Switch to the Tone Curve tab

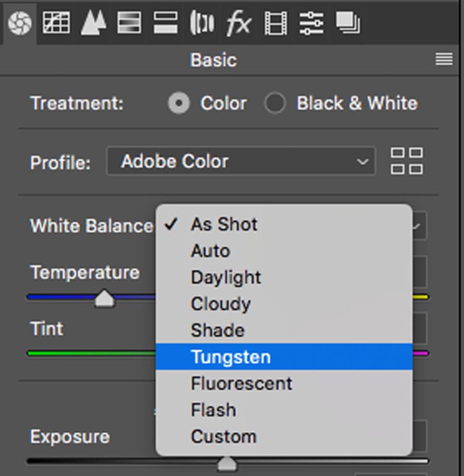(x=56, y=24)
